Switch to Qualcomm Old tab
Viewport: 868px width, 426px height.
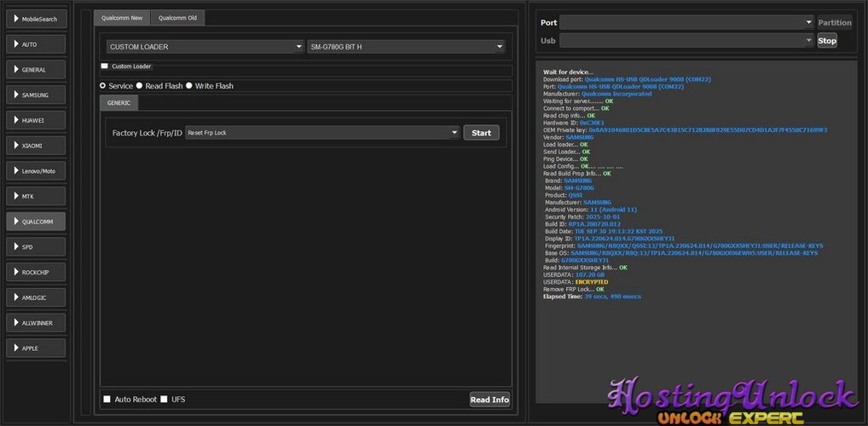(177, 18)
